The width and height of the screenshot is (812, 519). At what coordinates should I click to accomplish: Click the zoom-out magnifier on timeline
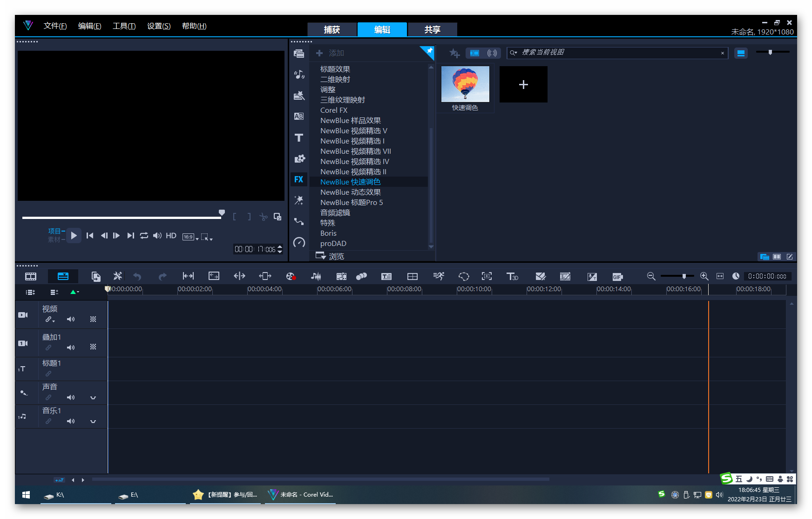click(651, 276)
